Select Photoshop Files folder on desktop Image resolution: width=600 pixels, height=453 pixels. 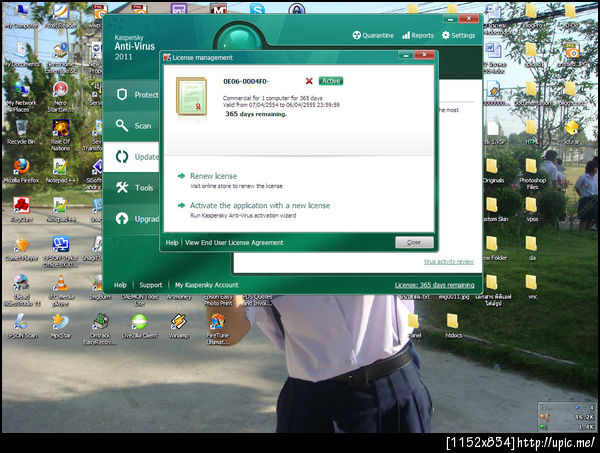click(x=532, y=174)
